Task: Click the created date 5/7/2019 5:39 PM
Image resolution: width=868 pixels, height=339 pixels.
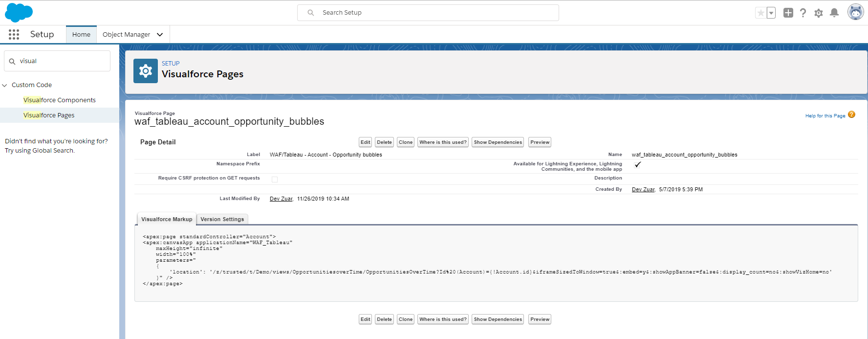Action: (681, 190)
